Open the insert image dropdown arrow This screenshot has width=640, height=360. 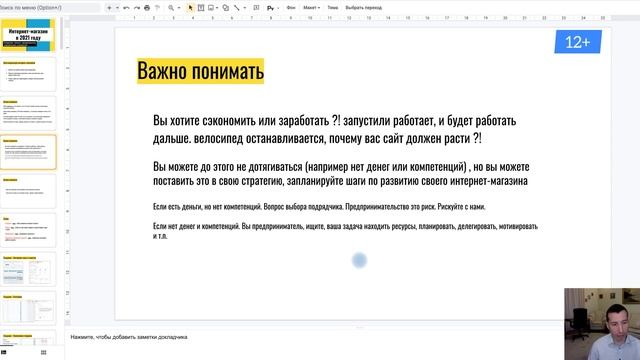[x=217, y=8]
